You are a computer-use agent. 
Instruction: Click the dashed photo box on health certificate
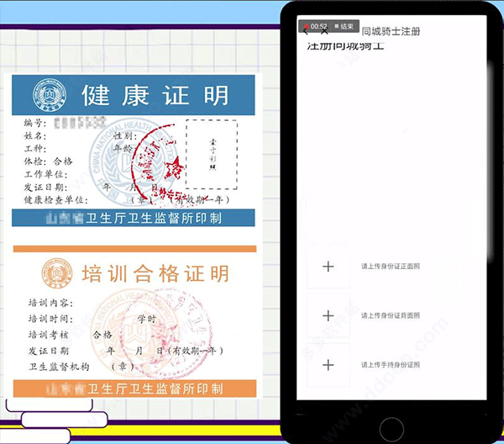pyautogui.click(x=210, y=154)
